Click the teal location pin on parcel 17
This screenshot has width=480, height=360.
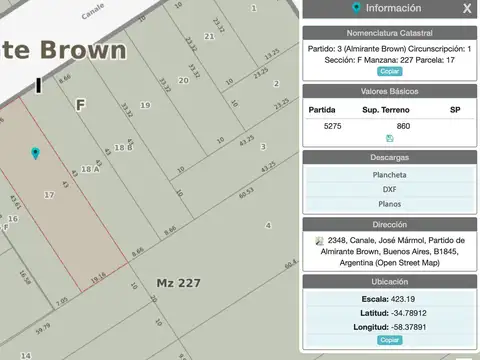pyautogui.click(x=35, y=153)
